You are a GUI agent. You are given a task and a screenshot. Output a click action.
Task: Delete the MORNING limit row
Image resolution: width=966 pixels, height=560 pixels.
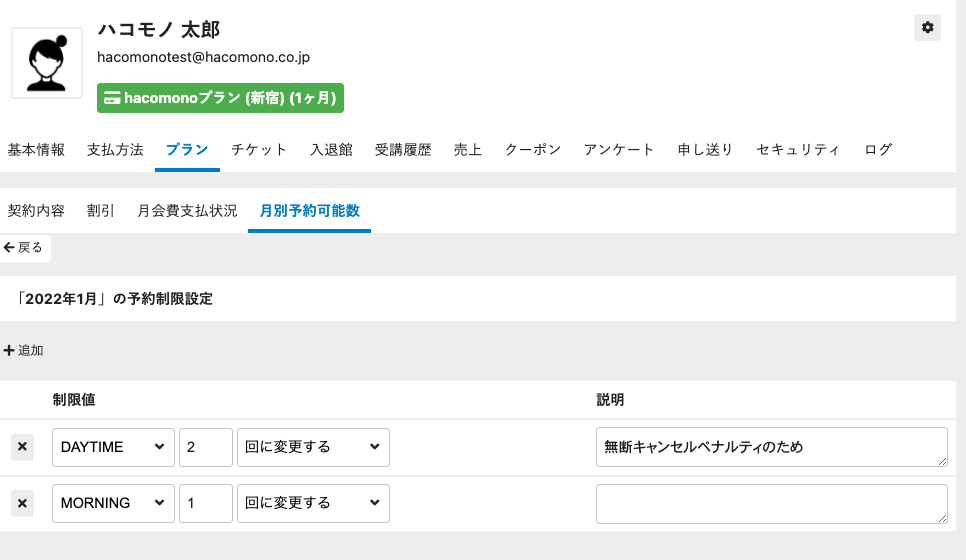pos(22,503)
